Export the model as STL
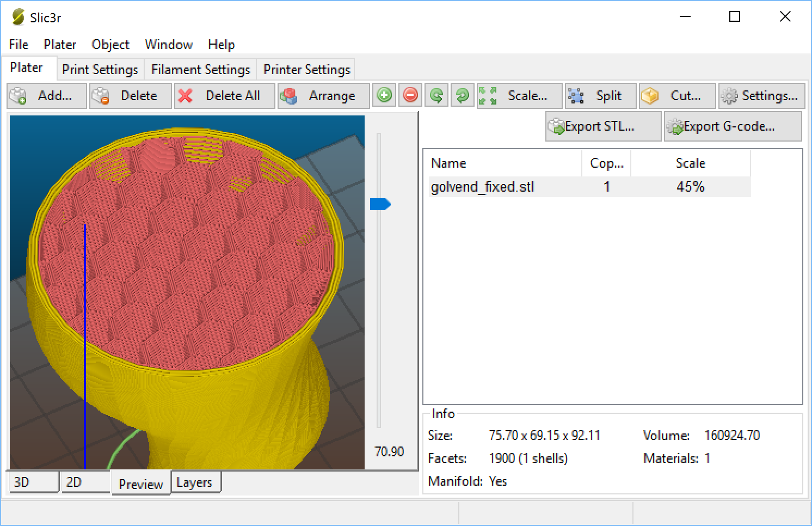 [603, 126]
